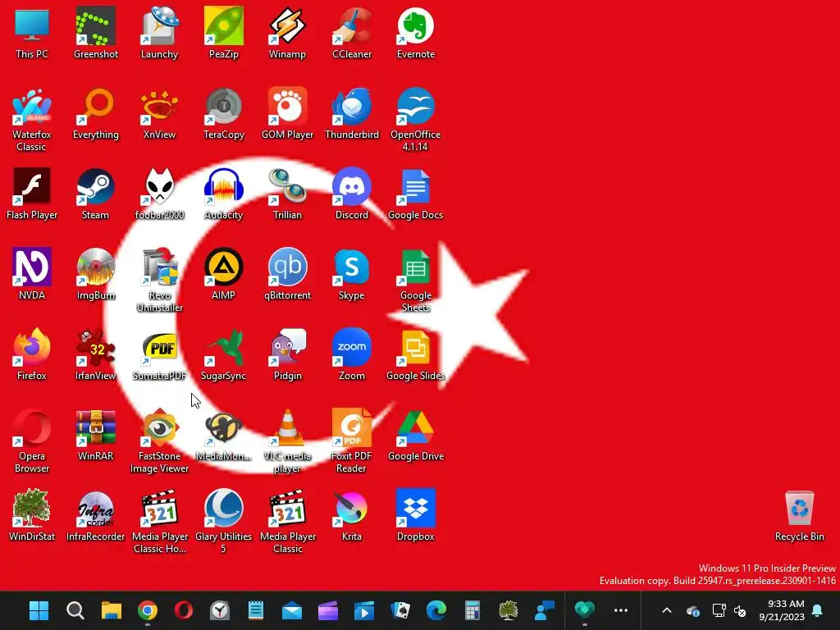This screenshot has height=630, width=840.
Task: Click the Winamp lightning icon
Action: 288,33
